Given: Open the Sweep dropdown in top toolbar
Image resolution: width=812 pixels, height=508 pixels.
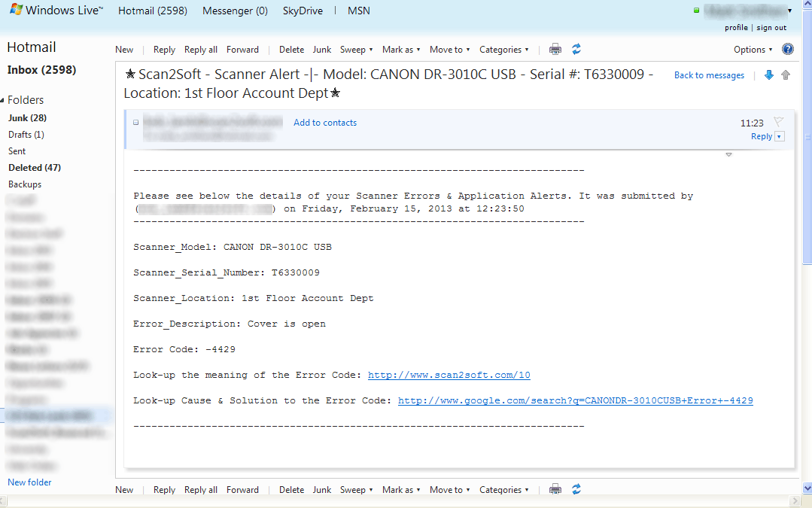Looking at the screenshot, I should (x=357, y=50).
